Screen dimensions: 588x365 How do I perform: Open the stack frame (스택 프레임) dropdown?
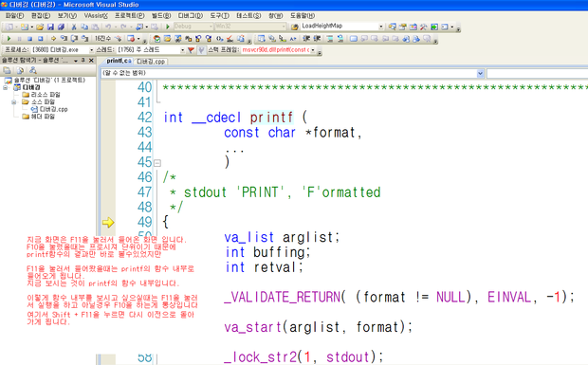(313, 50)
